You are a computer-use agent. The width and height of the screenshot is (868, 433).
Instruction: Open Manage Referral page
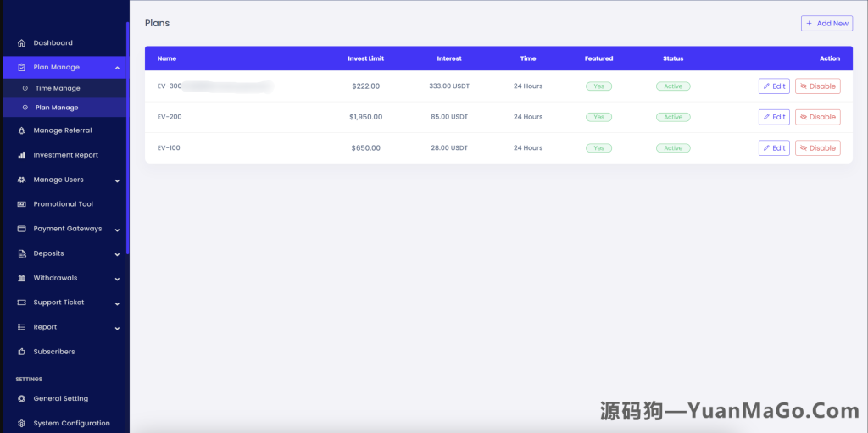64,130
